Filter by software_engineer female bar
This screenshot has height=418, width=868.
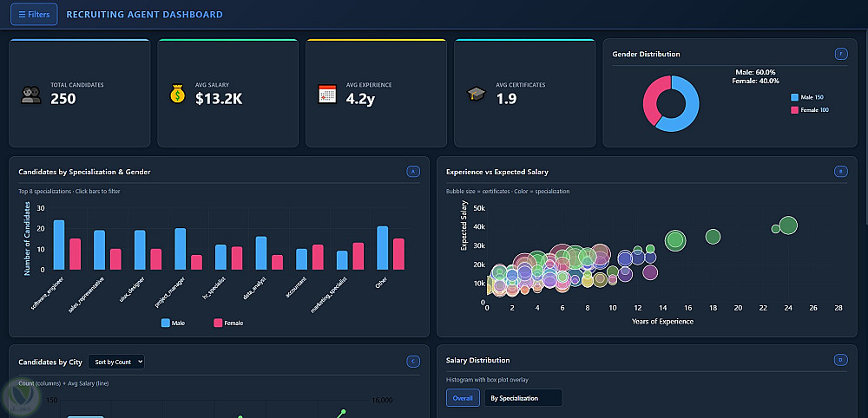pyautogui.click(x=76, y=254)
